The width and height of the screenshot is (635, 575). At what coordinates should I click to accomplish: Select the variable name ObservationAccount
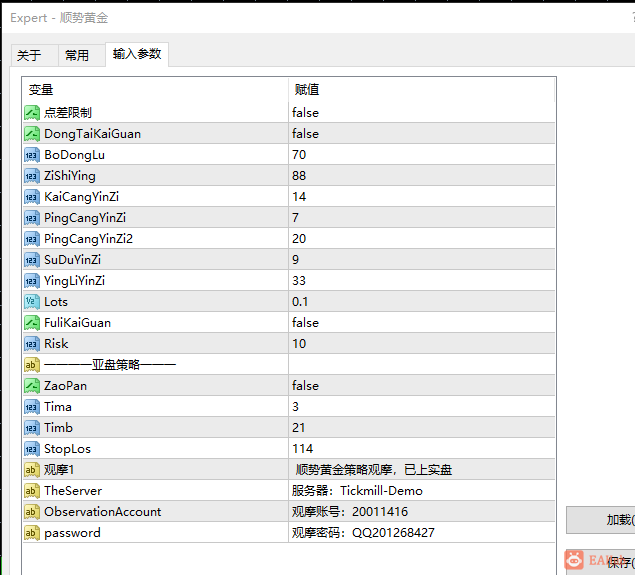click(102, 512)
